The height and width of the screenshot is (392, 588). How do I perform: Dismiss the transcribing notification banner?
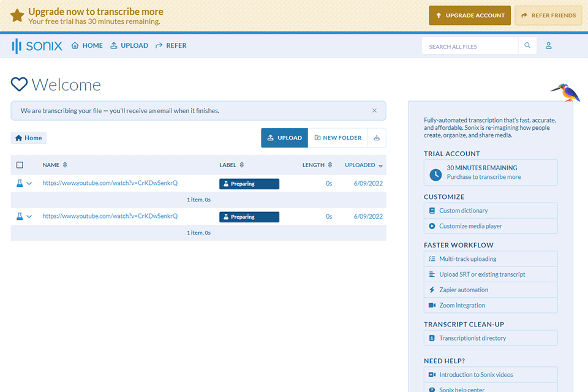coord(374,111)
